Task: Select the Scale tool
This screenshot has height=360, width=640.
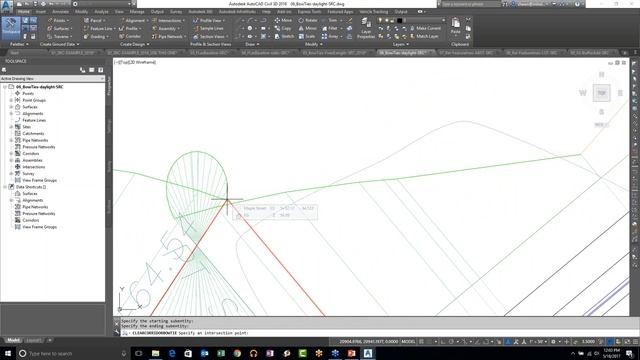Action: [x=307, y=36]
